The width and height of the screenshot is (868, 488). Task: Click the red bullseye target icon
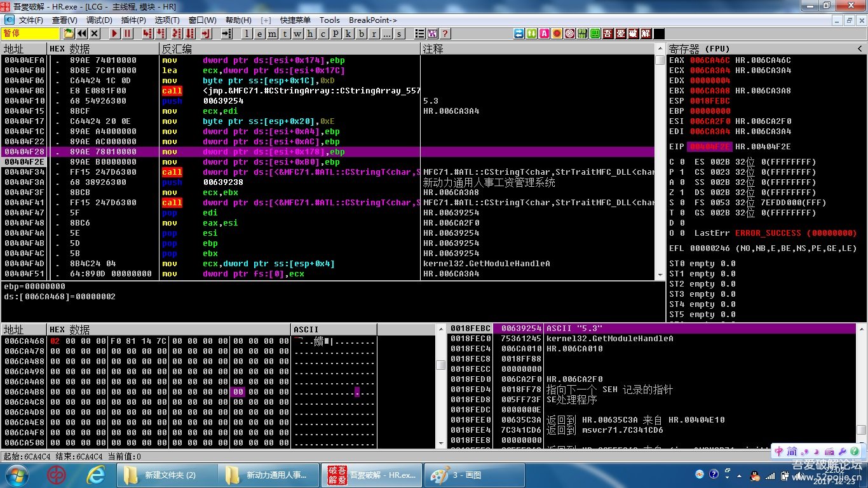570,34
